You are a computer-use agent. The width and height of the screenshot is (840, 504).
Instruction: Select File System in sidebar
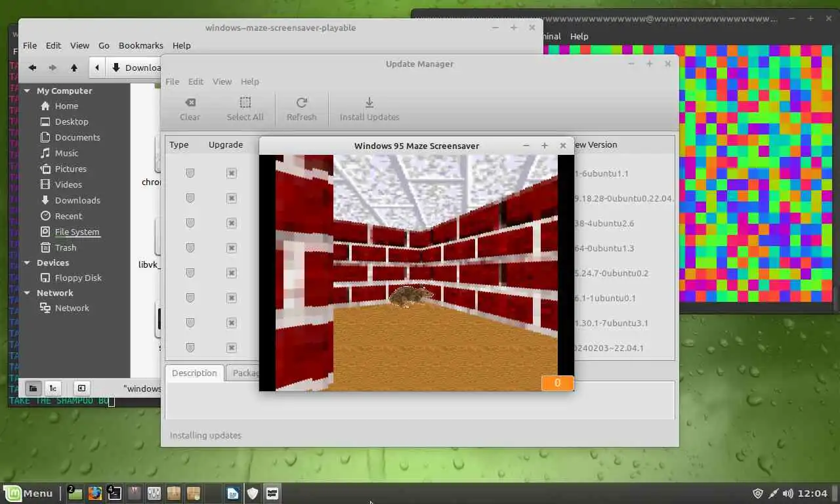tap(77, 232)
